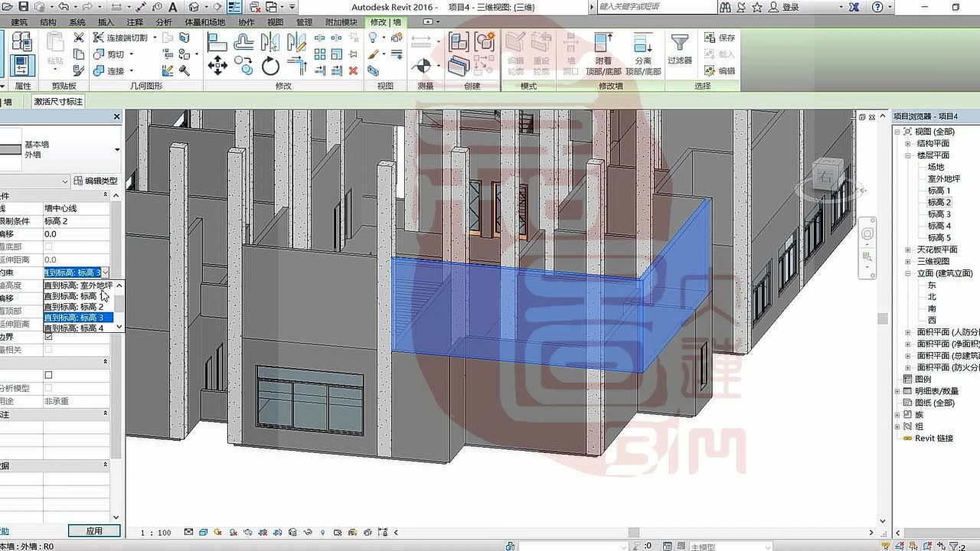Click the Save icon in quick access toolbar
980x551 pixels.
click(x=24, y=7)
